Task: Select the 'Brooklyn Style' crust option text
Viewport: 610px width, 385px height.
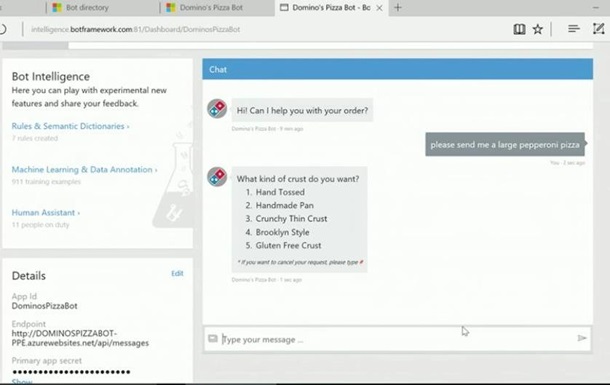Action: (x=282, y=232)
